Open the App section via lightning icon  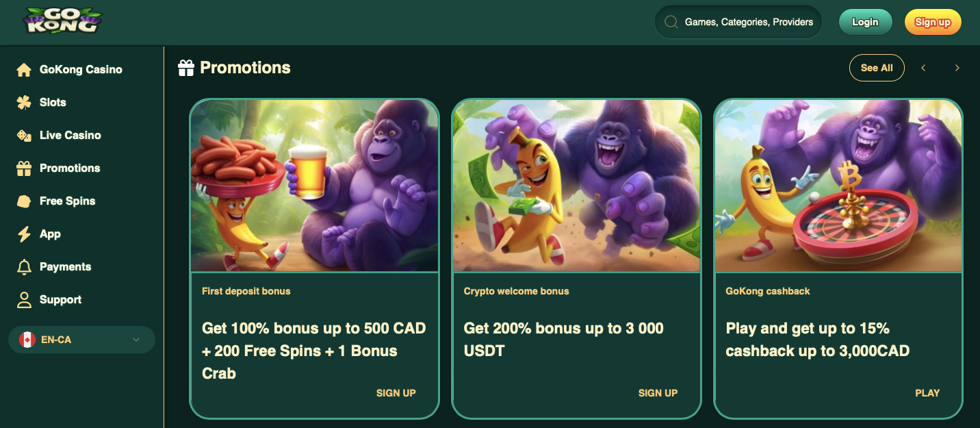24,234
